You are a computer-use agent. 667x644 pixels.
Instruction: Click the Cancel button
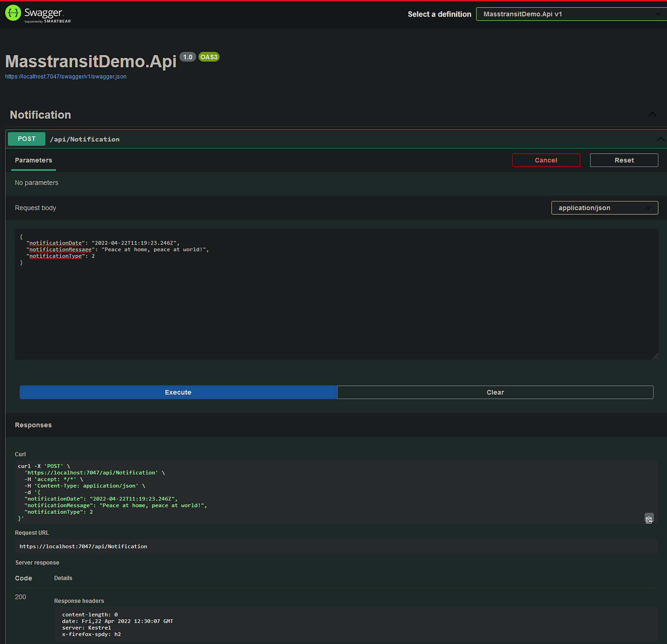point(546,160)
